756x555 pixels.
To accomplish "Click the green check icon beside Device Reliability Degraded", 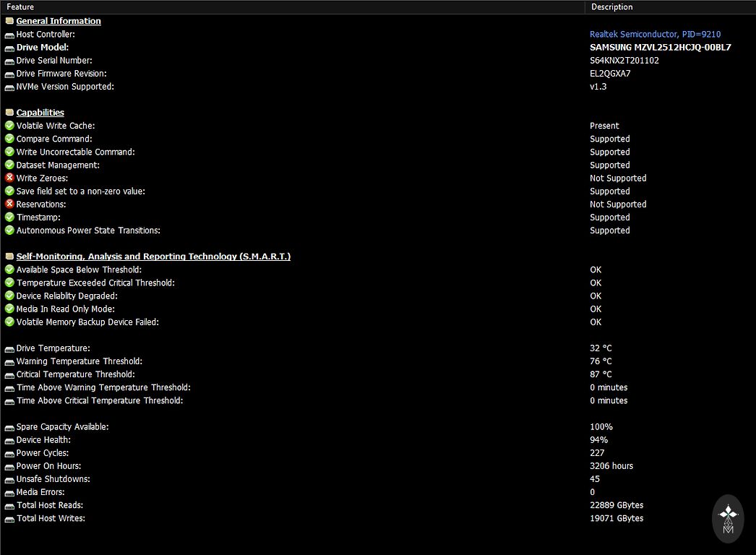I will click(x=9, y=296).
